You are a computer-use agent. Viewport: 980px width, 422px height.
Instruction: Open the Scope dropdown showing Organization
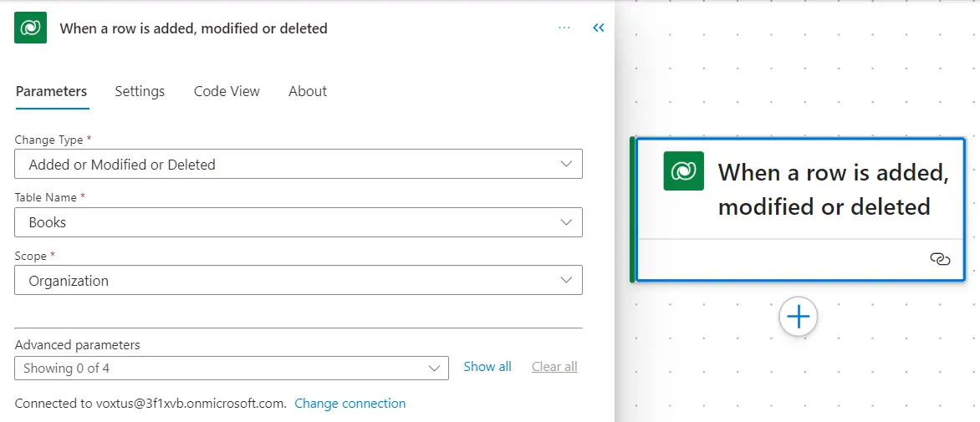[299, 280]
